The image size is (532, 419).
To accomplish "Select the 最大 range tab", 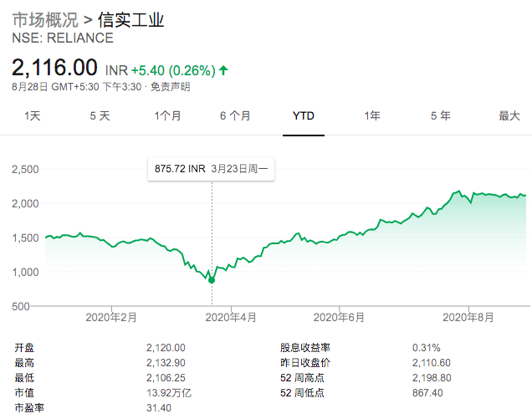I will [x=509, y=116].
